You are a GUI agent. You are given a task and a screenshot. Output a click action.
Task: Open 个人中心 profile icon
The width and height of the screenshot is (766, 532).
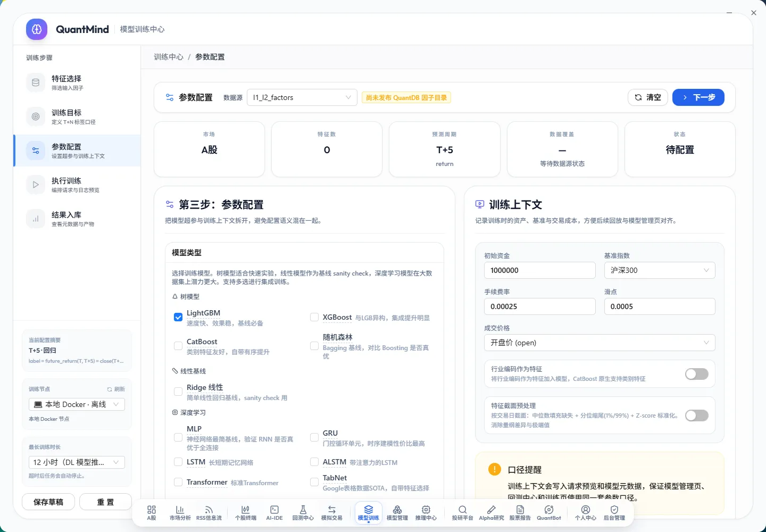tap(586, 513)
